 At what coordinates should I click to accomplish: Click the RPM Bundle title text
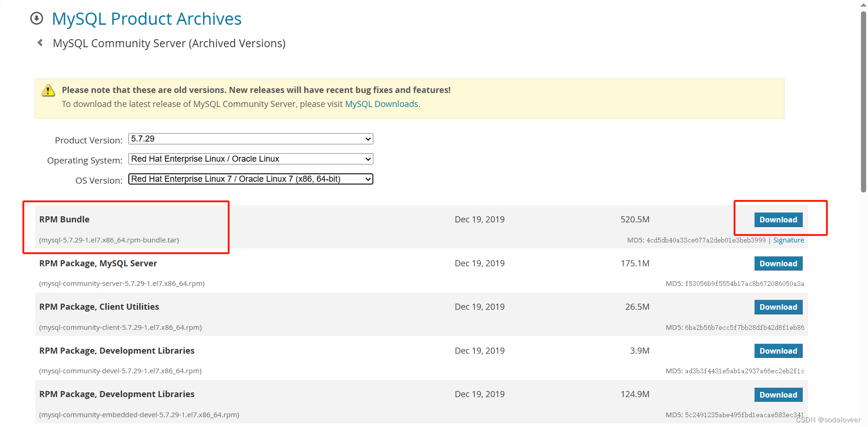point(64,220)
